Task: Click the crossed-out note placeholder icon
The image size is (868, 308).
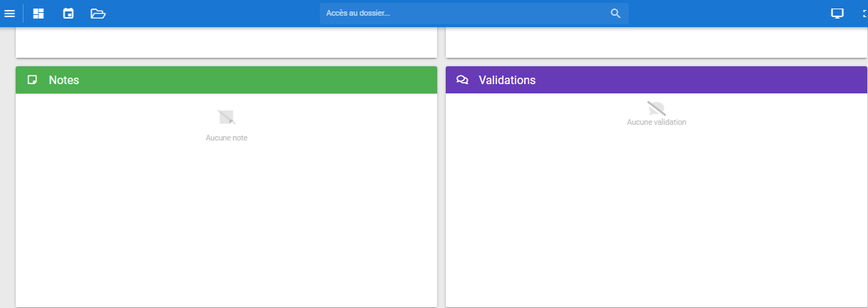Action: pos(226,118)
